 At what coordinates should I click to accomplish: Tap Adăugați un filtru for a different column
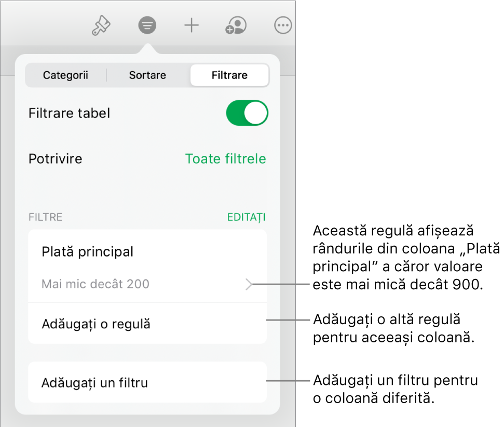95,382
